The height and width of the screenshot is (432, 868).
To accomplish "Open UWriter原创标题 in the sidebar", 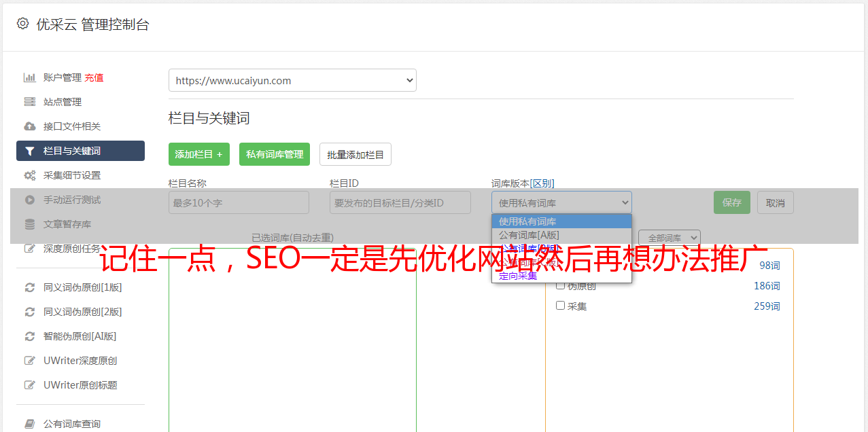I will (80, 385).
